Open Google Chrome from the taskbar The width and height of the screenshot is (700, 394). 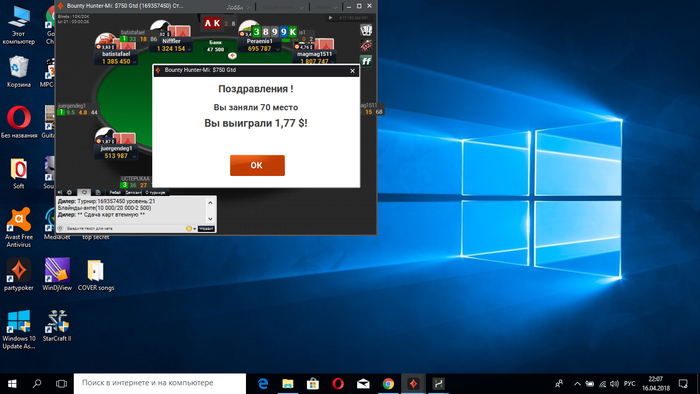pos(388,384)
